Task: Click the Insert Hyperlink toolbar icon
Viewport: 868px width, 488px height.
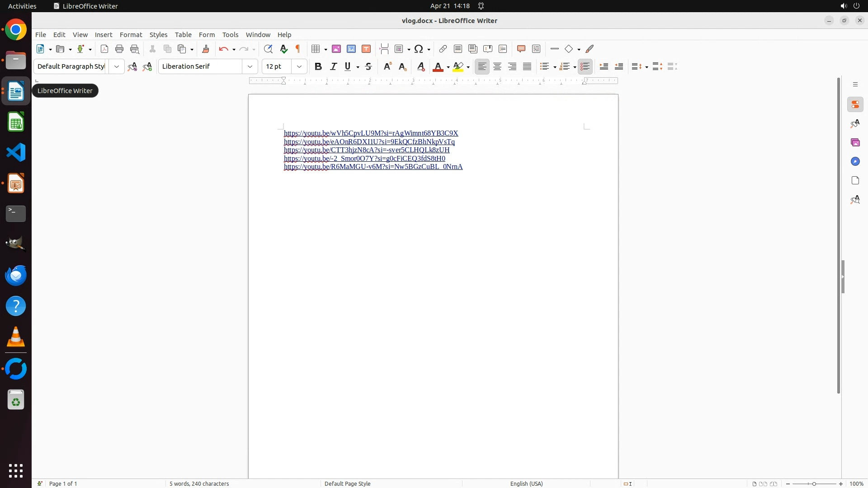Action: (x=443, y=49)
